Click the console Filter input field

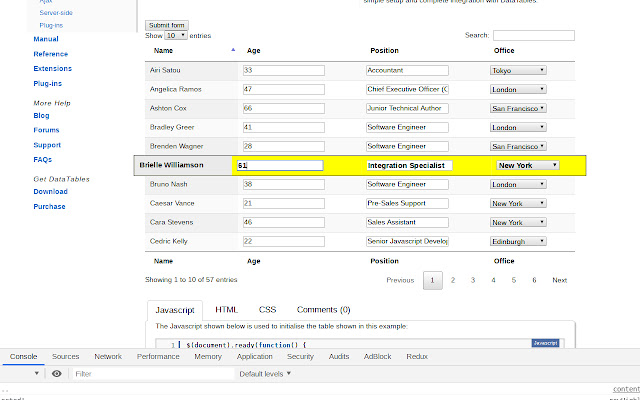click(153, 373)
